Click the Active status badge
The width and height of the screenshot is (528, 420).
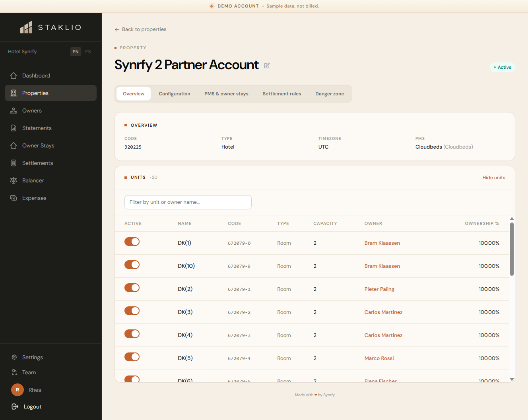(503, 67)
